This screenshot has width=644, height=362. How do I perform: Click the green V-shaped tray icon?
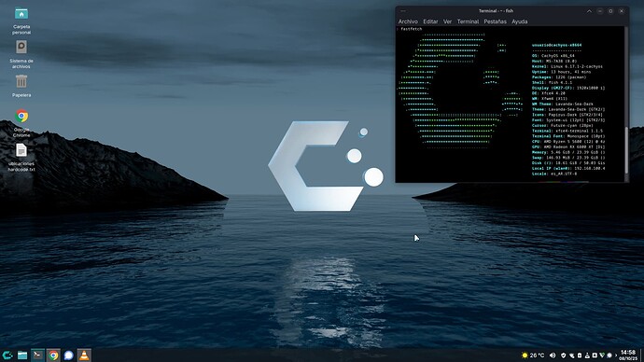coord(602,355)
